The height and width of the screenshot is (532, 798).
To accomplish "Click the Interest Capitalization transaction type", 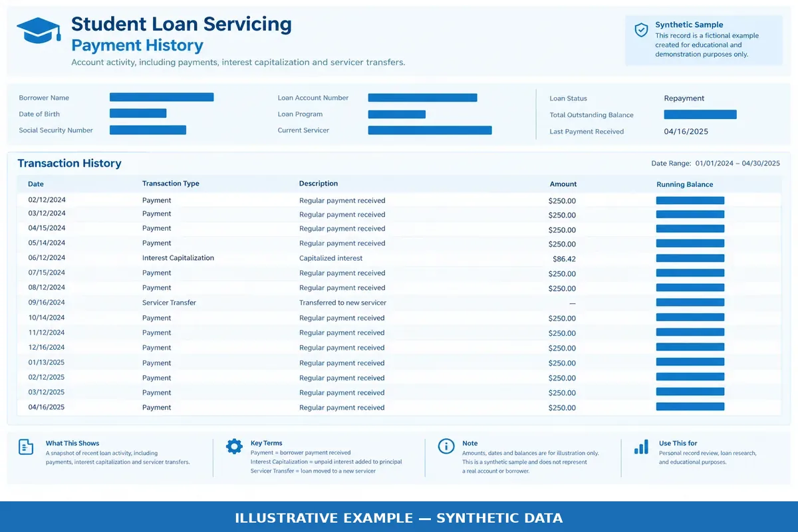I will point(178,258).
